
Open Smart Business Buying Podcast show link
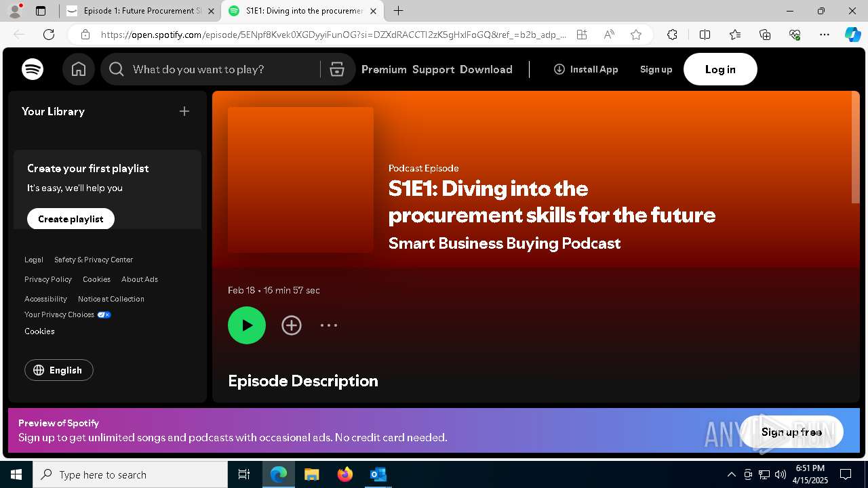coord(505,243)
